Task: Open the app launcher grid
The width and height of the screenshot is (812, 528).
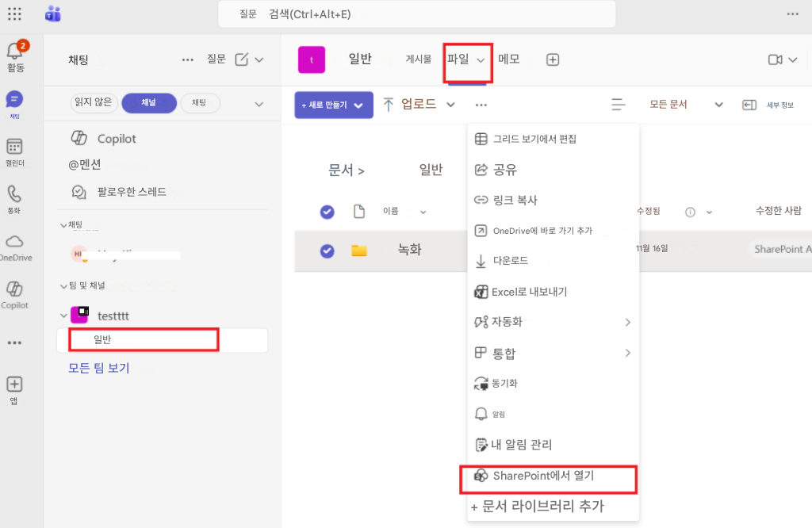Action: (x=14, y=14)
